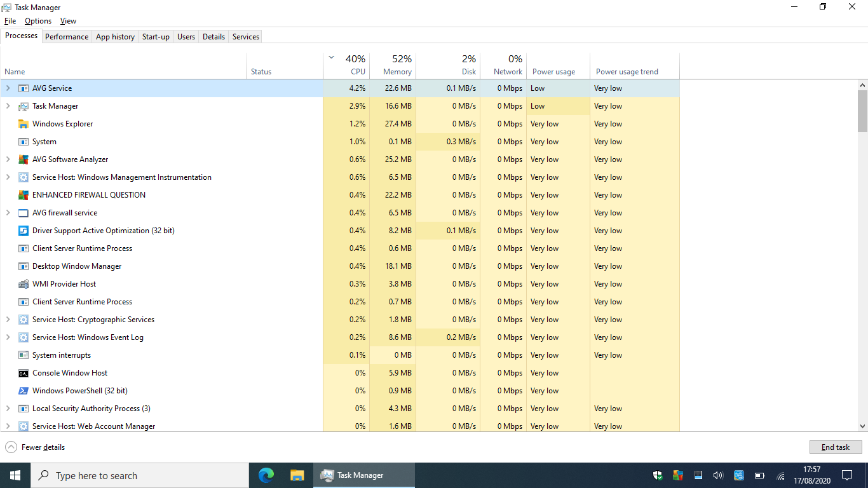Screen dimensions: 868x488
Task: Switch to the Start-up tab
Action: pos(156,37)
